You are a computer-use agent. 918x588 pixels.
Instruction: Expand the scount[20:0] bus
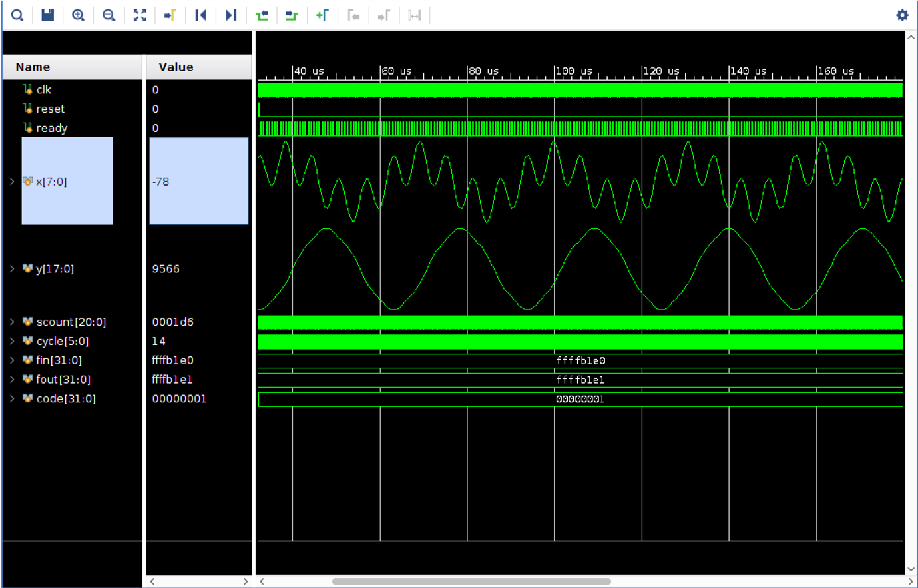[x=12, y=322]
